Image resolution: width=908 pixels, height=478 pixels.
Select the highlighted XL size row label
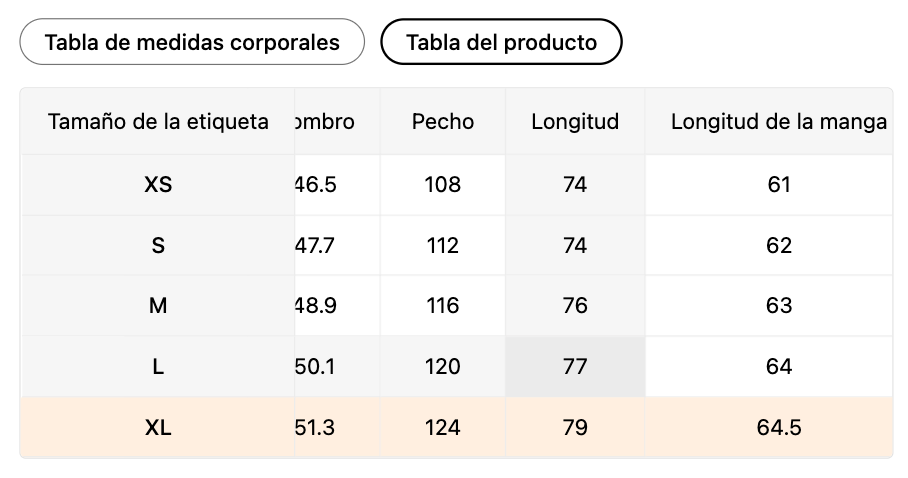(158, 428)
